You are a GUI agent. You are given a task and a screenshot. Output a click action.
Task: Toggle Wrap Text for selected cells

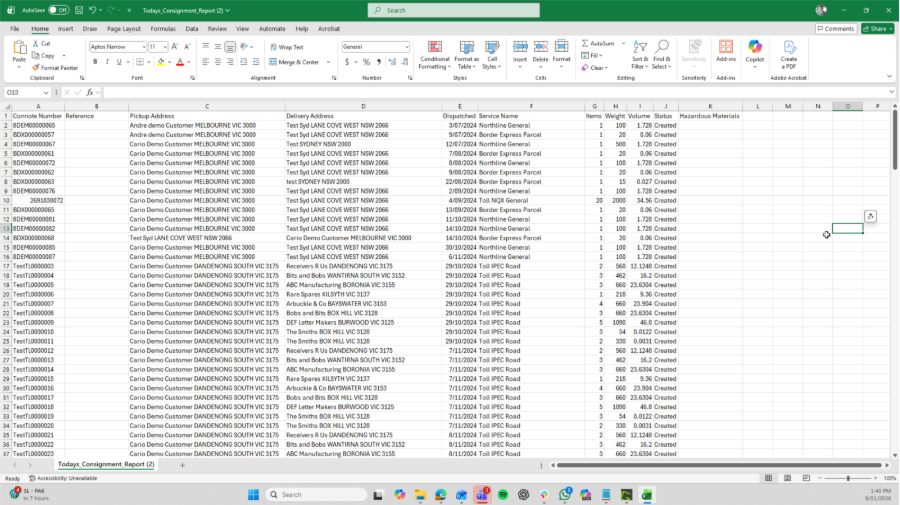pyautogui.click(x=287, y=47)
